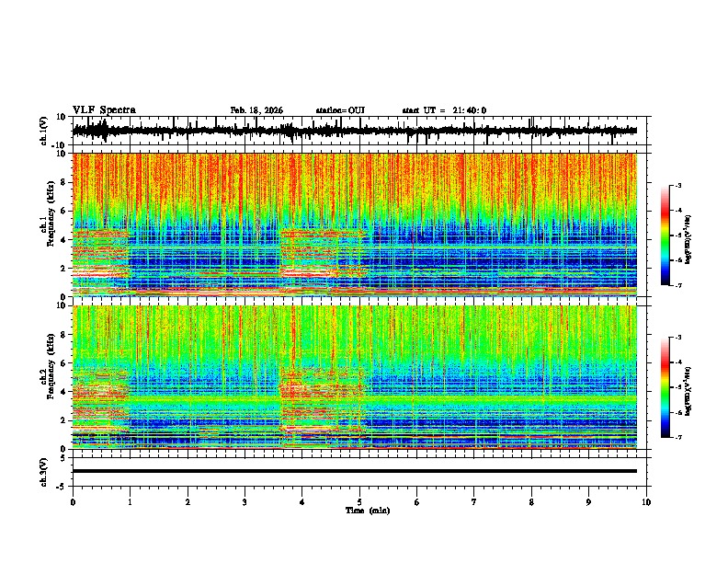Click the log(PSD) label of the ch.1 color bar
This screenshot has width=728, height=563.
tap(688, 239)
